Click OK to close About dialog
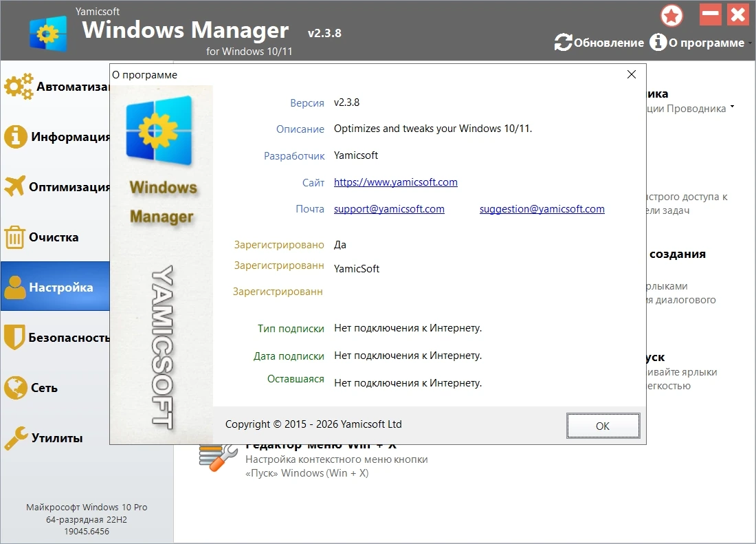Screen dimensions: 756x544 [603, 426]
